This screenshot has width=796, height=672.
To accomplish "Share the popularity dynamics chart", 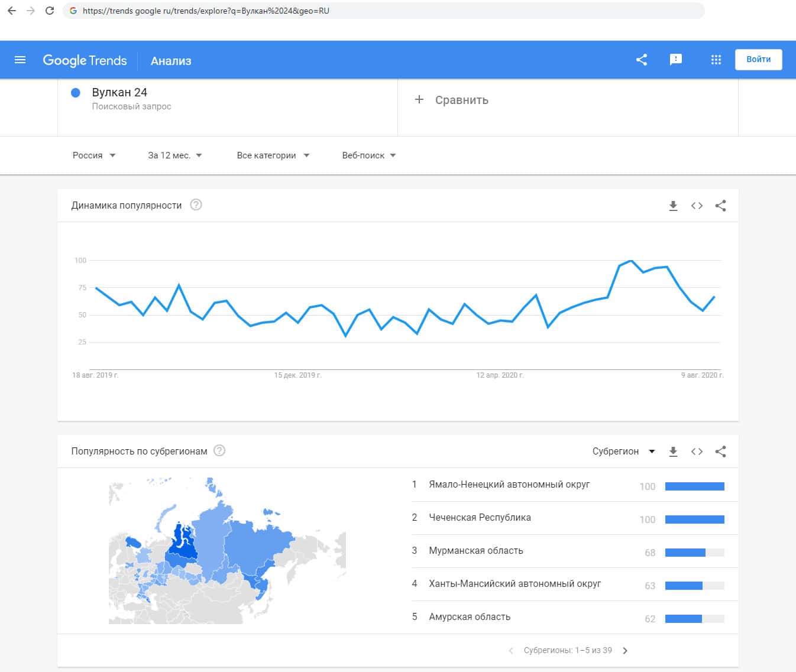I will click(x=720, y=206).
